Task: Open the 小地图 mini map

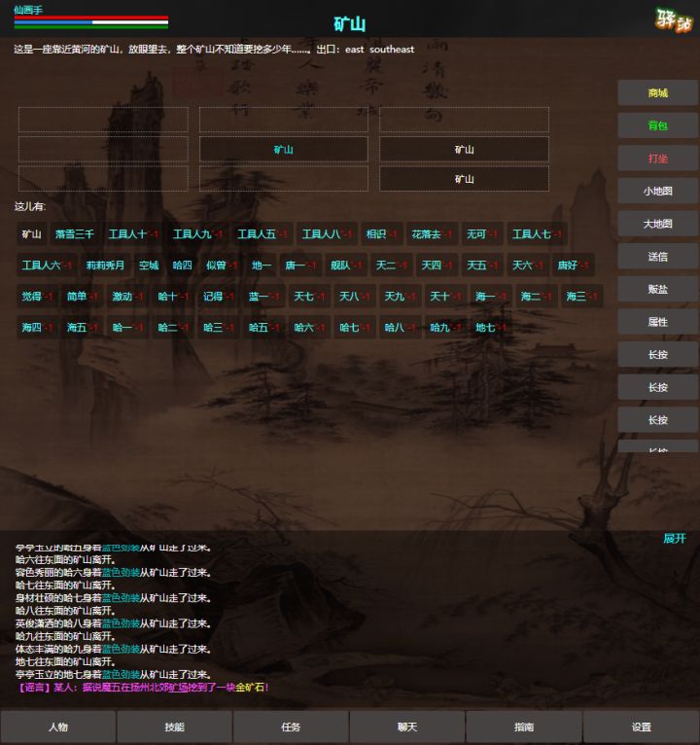Action: pos(658,191)
